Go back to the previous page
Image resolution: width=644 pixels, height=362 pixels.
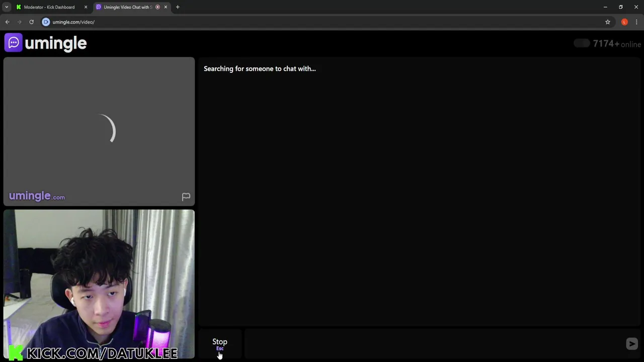point(7,22)
